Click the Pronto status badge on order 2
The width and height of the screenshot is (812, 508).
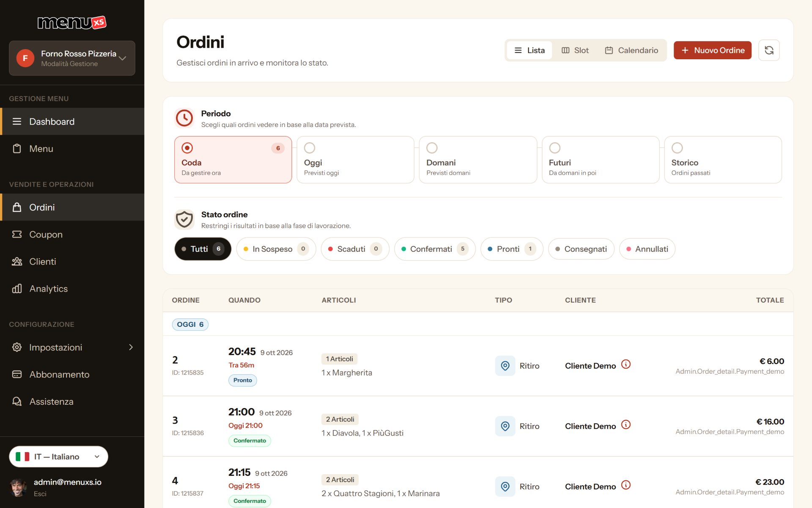[x=243, y=380]
